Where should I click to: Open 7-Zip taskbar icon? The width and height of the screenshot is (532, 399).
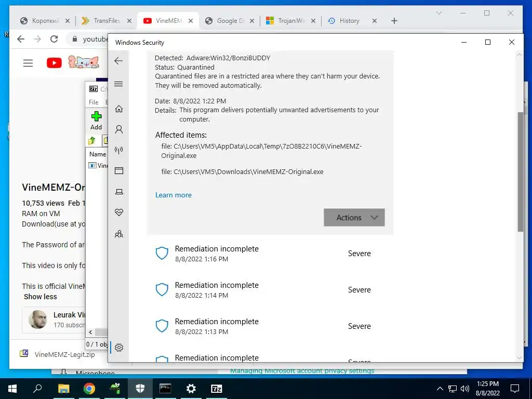(217, 389)
